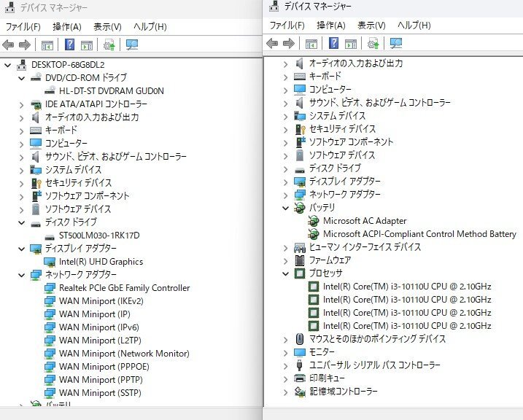Viewport: 523px width, 420px height.
Task: Select WAN Miniport (L2TP) entry
Action: 100,341
